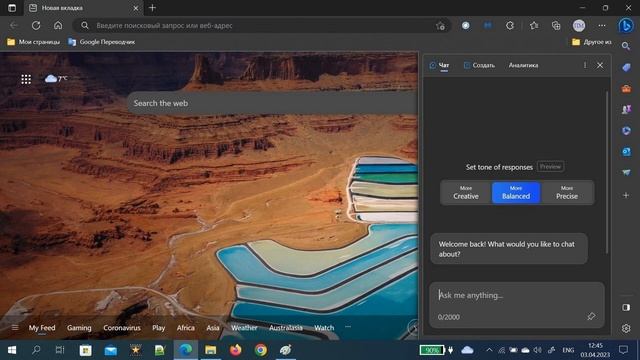Select the Watch feed category
The height and width of the screenshot is (360, 640).
324,328
